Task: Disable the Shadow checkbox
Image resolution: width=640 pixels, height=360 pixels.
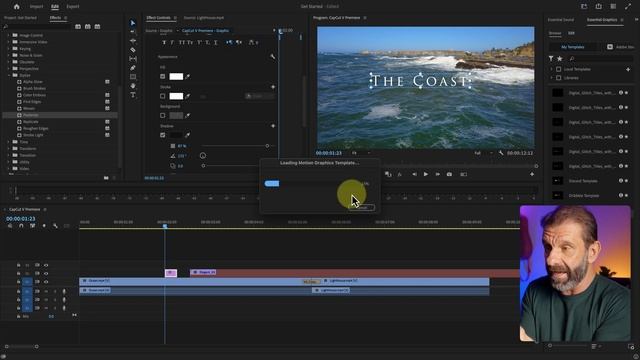Action: [162, 135]
